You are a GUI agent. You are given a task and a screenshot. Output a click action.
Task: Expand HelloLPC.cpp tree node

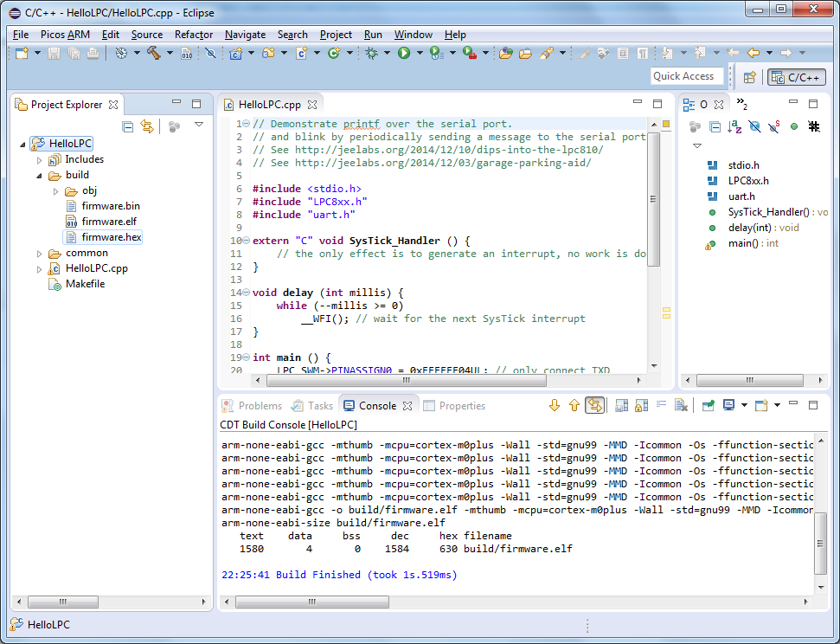point(39,268)
